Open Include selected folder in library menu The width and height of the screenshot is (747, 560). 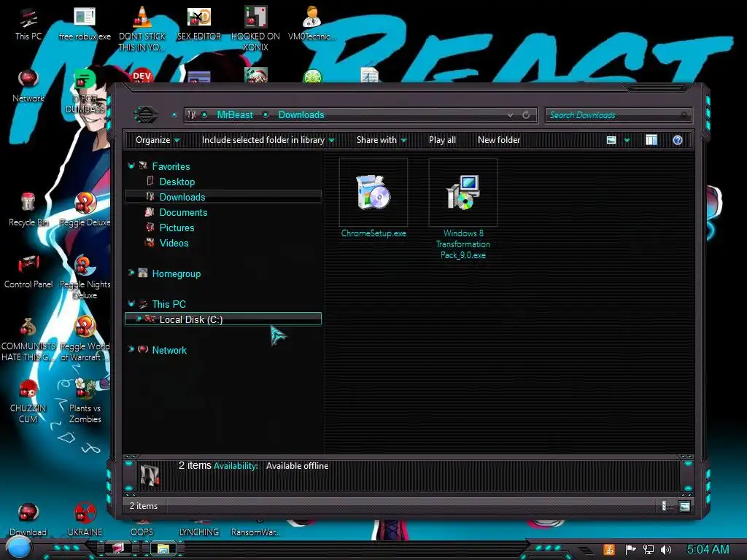click(268, 140)
